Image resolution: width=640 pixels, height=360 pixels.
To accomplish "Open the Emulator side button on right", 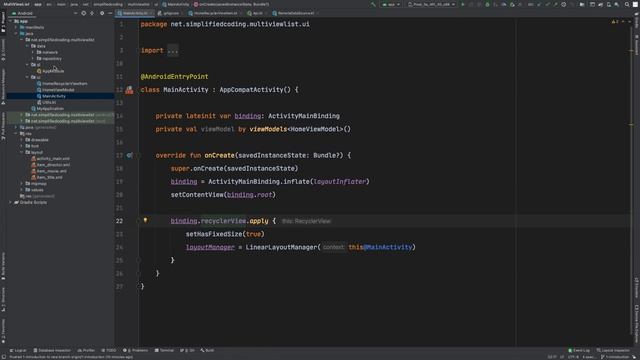I will point(636,288).
